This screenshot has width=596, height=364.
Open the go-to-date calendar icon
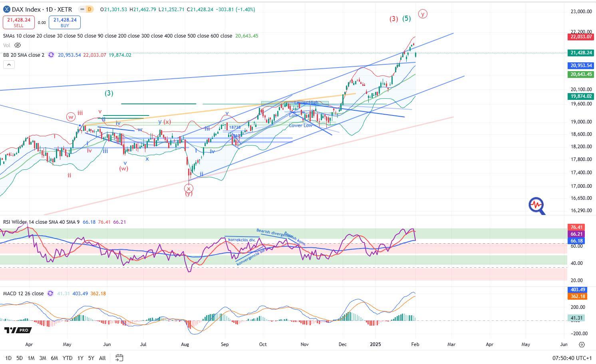coord(119,358)
